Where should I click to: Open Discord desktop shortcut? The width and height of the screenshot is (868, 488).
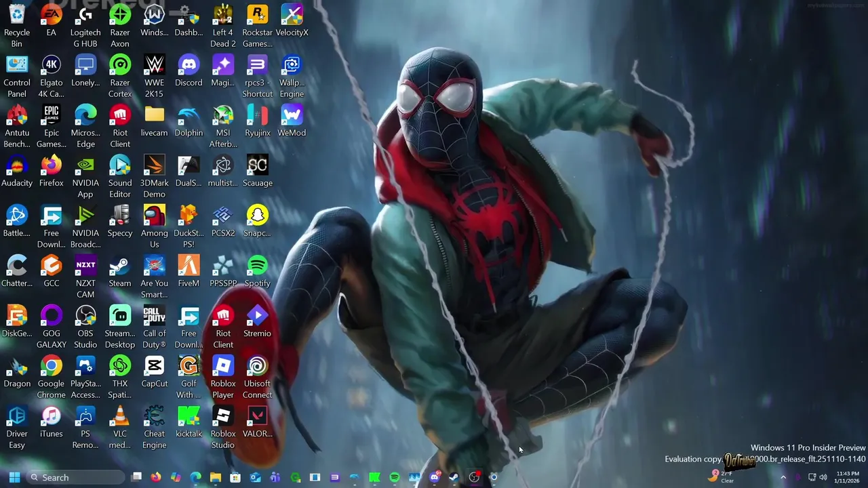pos(189,70)
